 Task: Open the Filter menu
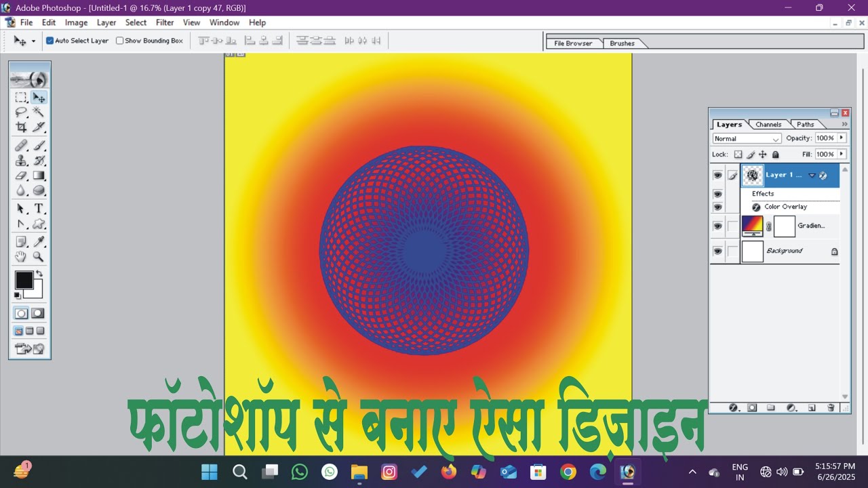165,22
